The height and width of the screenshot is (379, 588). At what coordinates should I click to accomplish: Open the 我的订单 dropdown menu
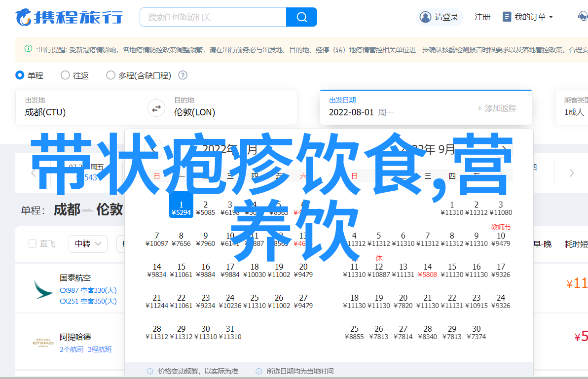528,17
